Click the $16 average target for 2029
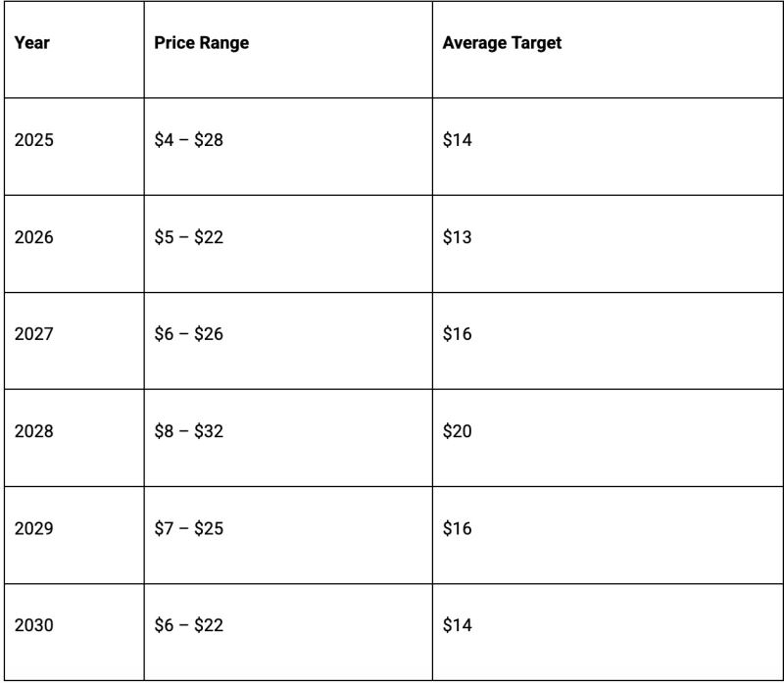This screenshot has width=784, height=683. (x=457, y=528)
